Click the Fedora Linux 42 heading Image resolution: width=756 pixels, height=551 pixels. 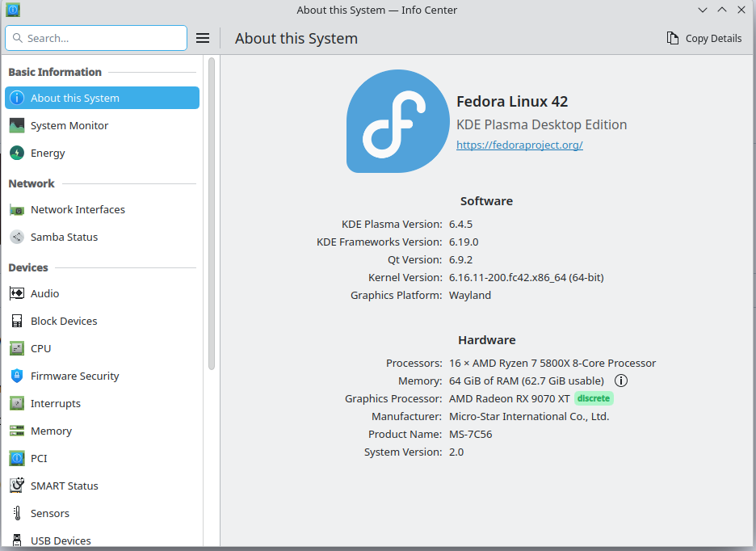click(512, 102)
